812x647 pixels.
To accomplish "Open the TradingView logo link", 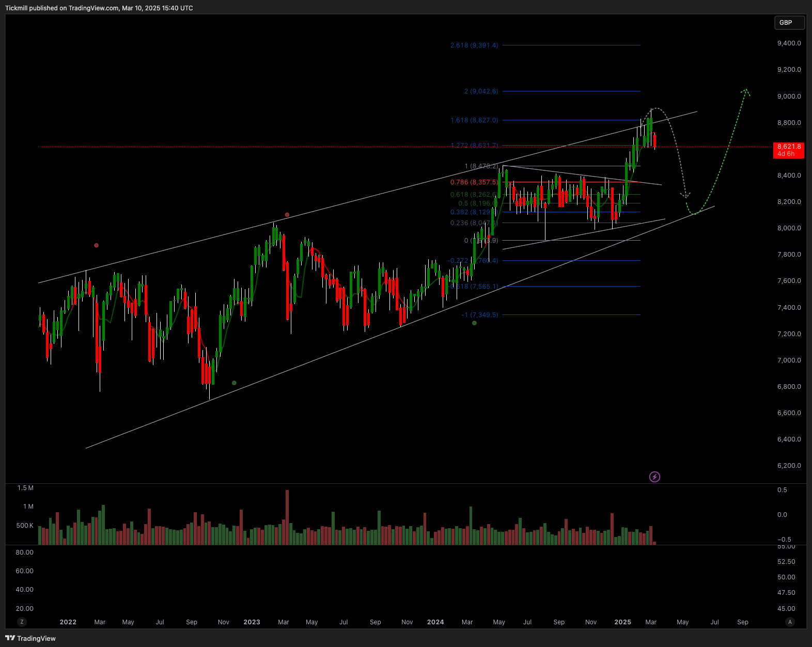I will (x=30, y=638).
